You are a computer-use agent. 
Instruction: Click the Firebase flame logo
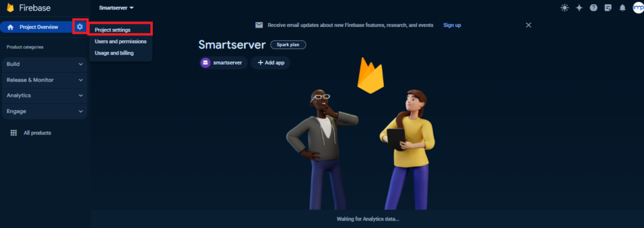pos(10,8)
